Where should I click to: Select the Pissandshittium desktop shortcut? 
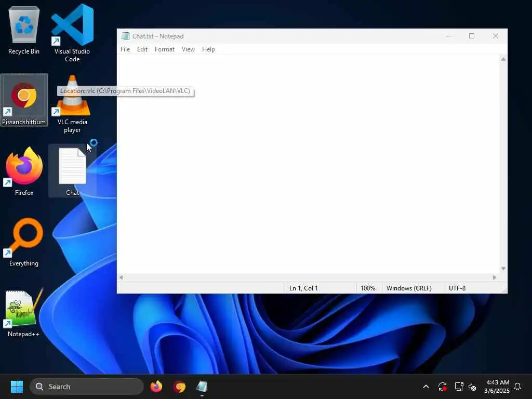[x=24, y=100]
